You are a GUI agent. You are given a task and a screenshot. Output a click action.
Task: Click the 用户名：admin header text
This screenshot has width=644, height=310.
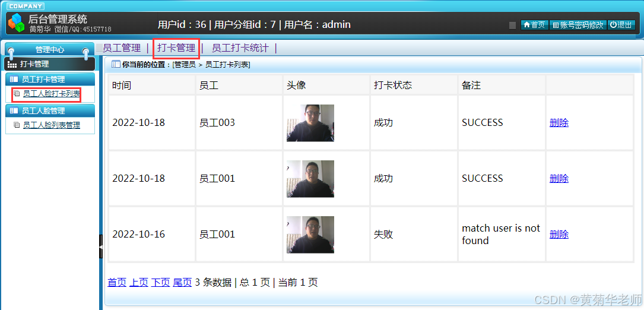pos(317,25)
